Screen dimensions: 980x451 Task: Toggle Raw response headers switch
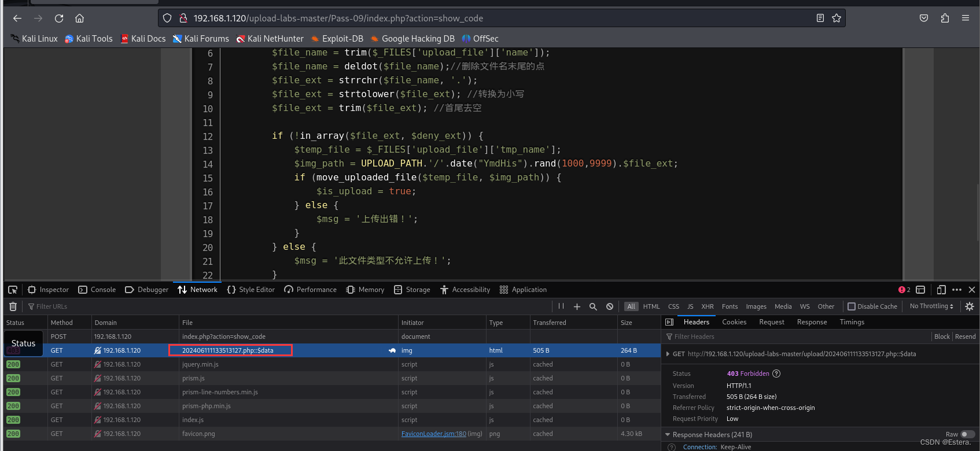point(967,434)
